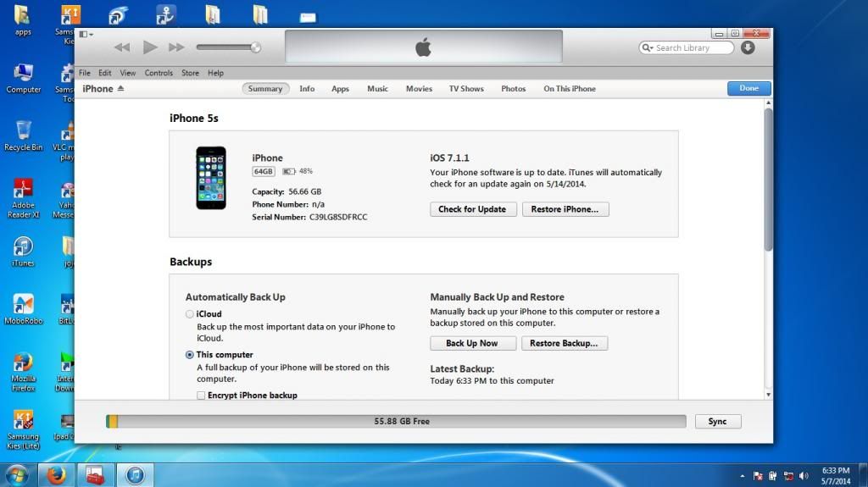Click the iPhone 5s device image

point(211,178)
